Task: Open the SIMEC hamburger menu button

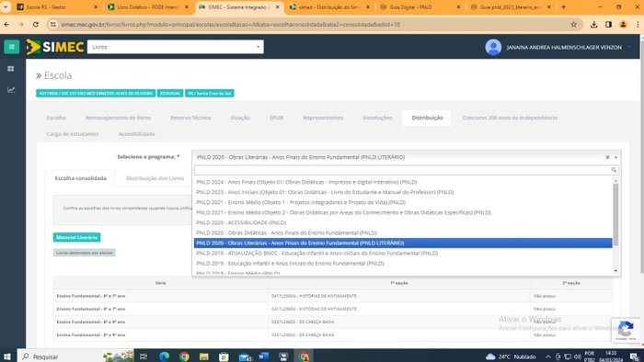Action: point(11,47)
